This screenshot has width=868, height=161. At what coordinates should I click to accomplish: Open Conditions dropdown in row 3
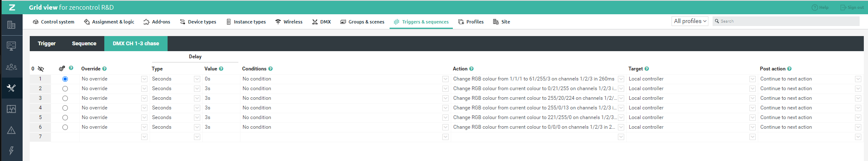(x=445, y=98)
